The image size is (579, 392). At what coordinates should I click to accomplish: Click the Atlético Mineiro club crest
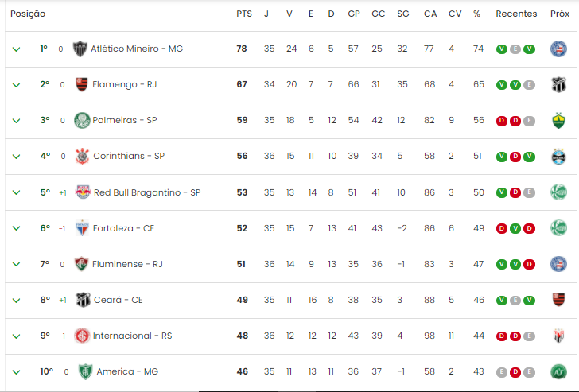click(80, 49)
